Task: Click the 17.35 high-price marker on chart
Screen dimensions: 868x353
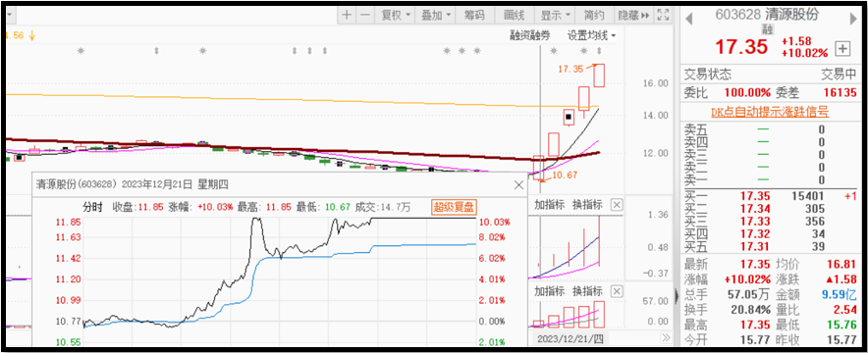Action: coord(570,69)
